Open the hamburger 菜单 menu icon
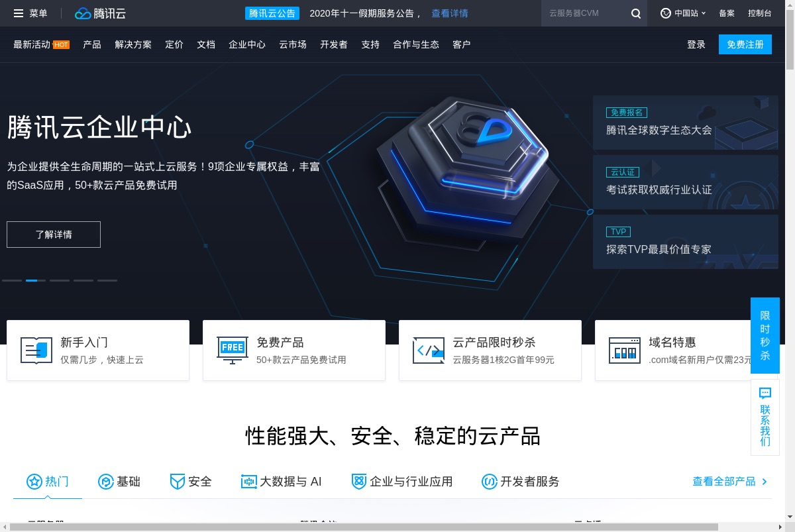Image resolution: width=795 pixels, height=532 pixels. click(19, 13)
